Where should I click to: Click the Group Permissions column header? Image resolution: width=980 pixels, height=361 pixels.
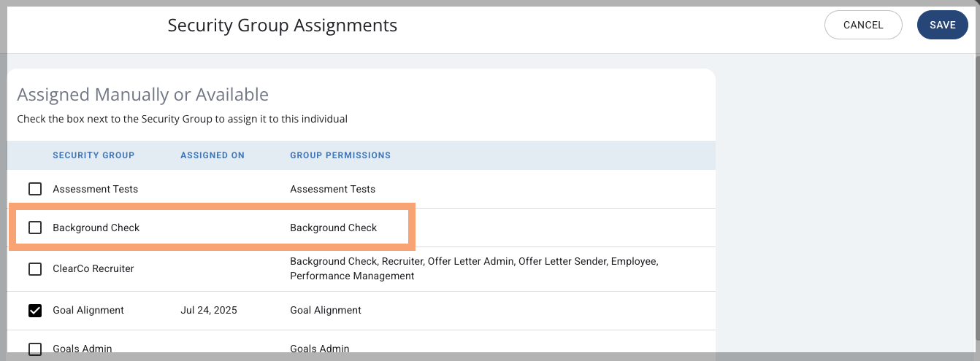340,155
